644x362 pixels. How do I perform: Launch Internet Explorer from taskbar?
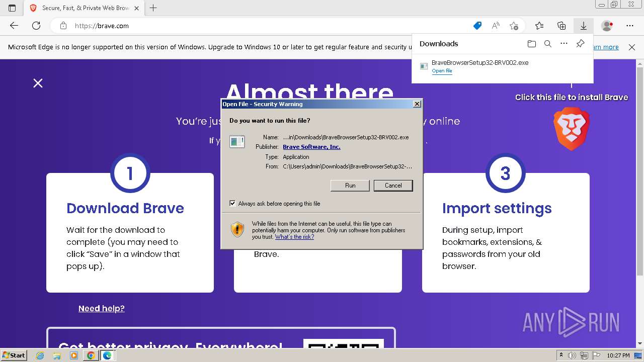40,355
